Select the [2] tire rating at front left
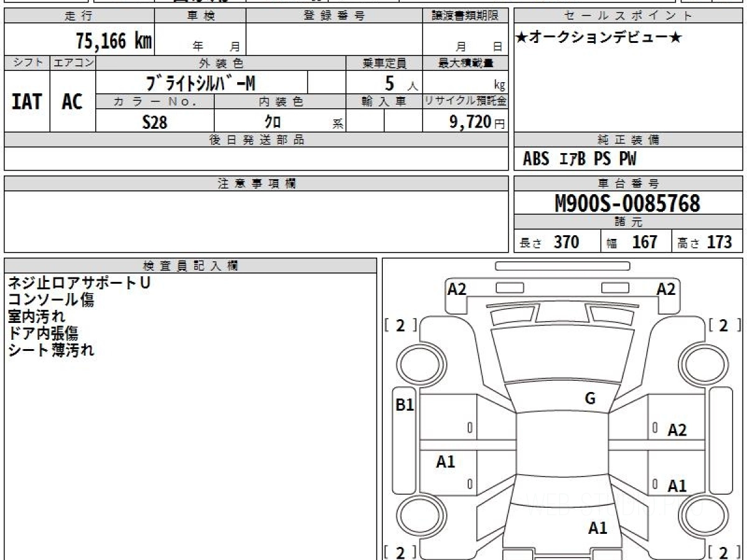This screenshot has height=560, width=747. click(x=400, y=325)
